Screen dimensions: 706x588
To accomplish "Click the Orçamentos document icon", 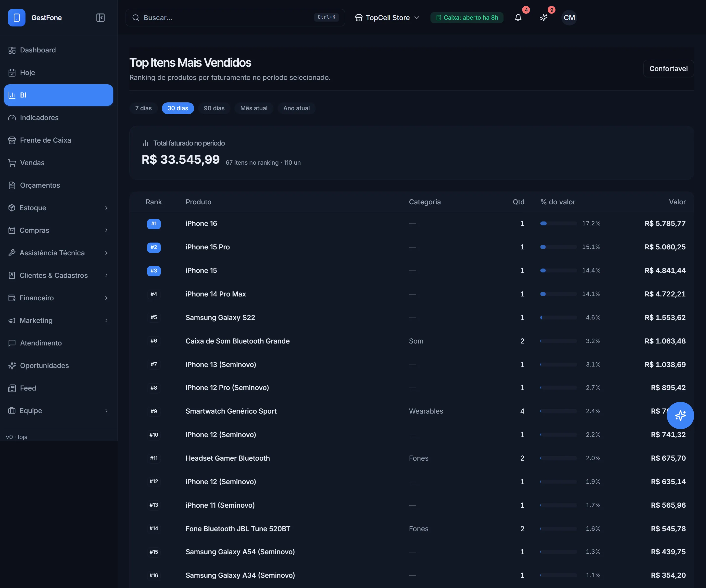I will pos(12,185).
